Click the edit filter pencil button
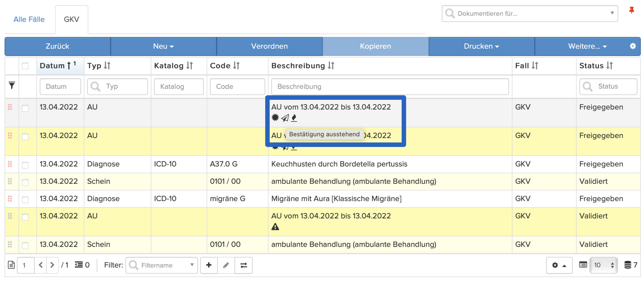This screenshot has width=644, height=281. click(226, 265)
